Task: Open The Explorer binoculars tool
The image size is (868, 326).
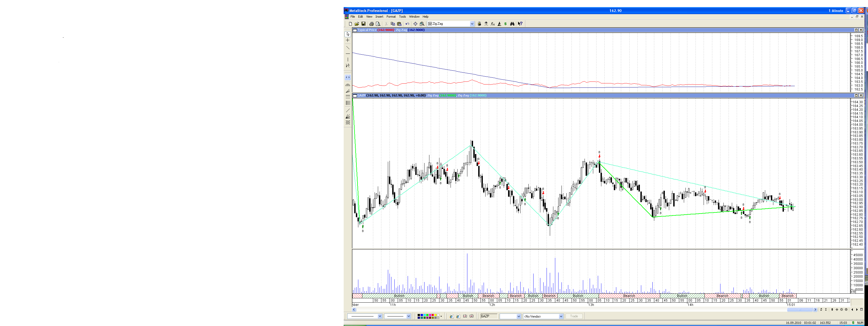Action: click(512, 24)
